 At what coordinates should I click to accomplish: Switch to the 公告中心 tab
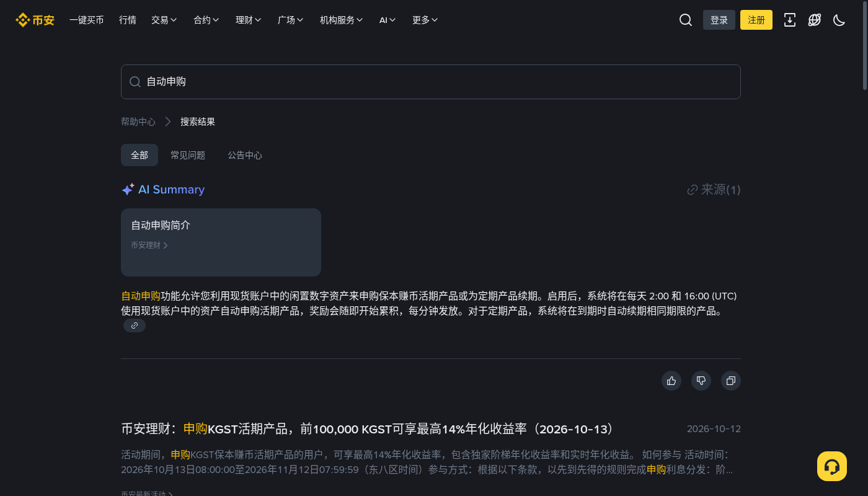[245, 155]
